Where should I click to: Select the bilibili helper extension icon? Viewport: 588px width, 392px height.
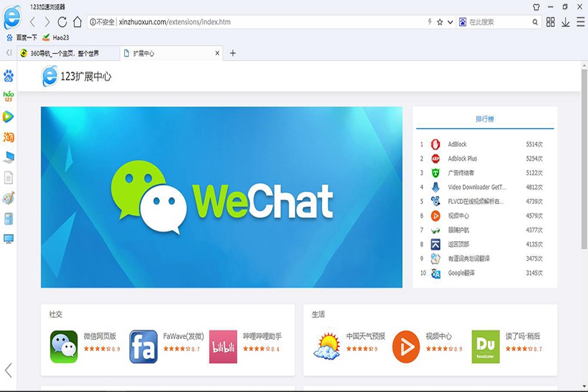point(223,346)
